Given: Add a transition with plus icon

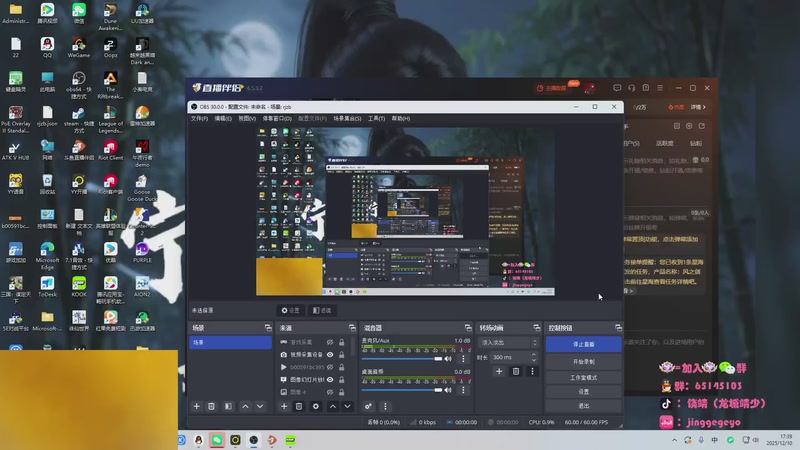Looking at the screenshot, I should [499, 371].
